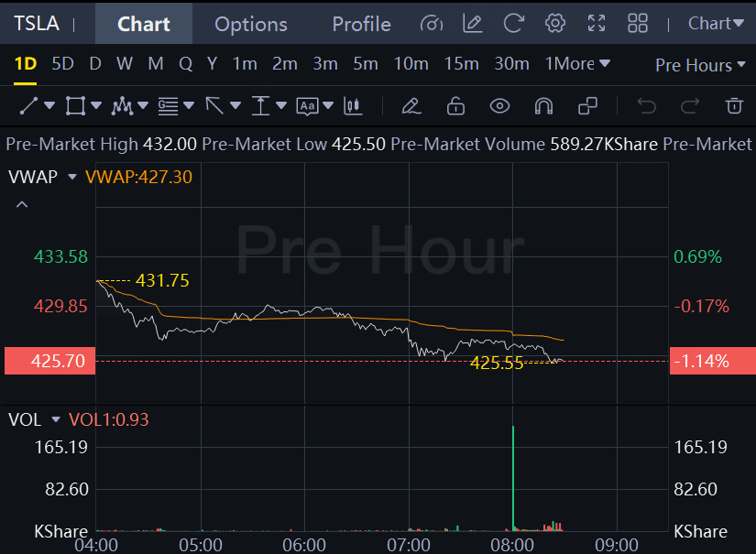
Task: Select the 2m interval
Action: click(x=284, y=63)
